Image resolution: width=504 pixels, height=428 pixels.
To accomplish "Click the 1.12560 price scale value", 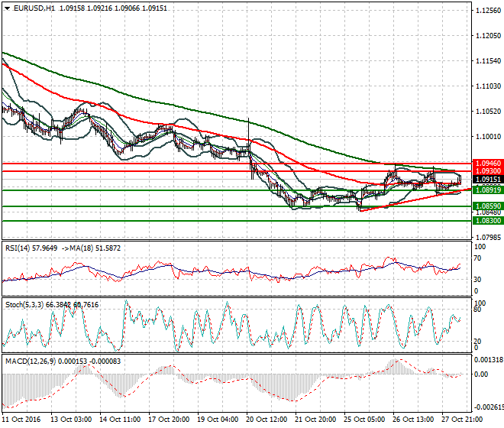I will [488, 11].
